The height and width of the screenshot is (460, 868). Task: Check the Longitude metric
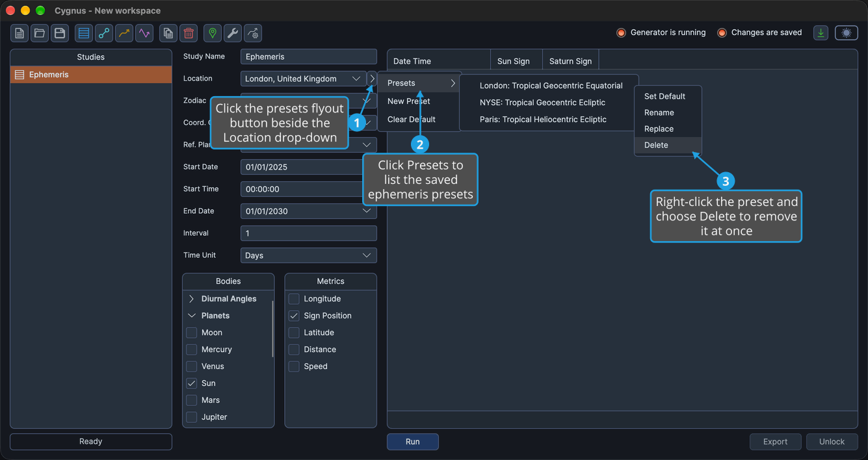click(x=294, y=299)
